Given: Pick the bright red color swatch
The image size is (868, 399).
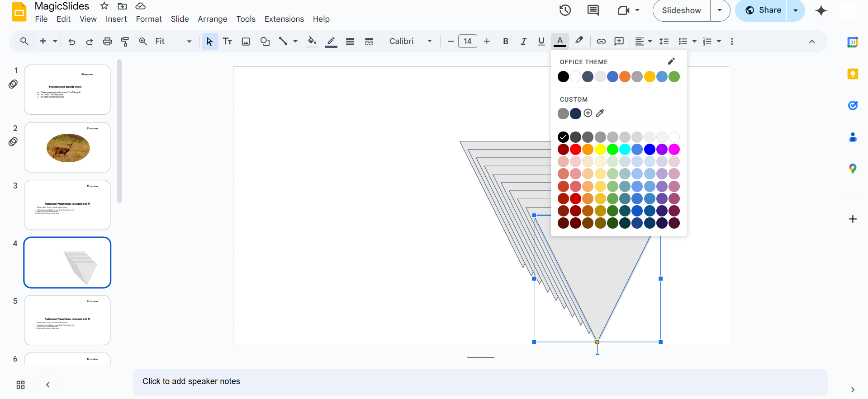Looking at the screenshot, I should point(575,150).
